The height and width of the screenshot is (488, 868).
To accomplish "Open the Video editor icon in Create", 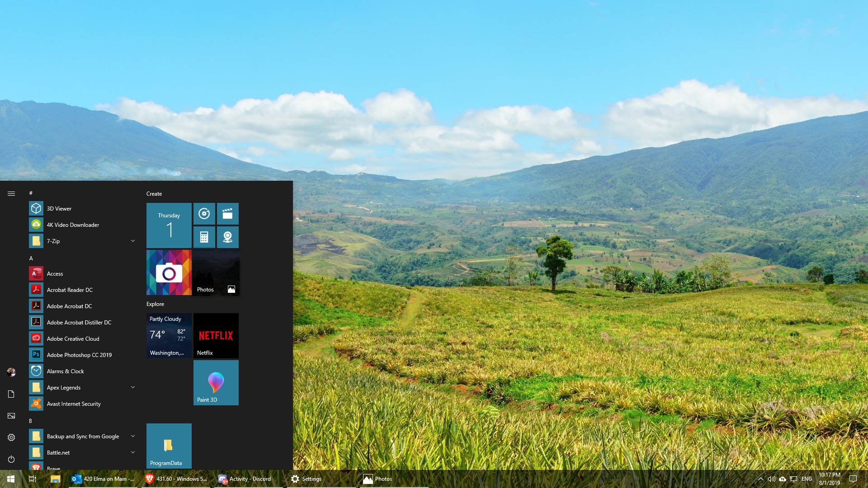I will point(228,213).
